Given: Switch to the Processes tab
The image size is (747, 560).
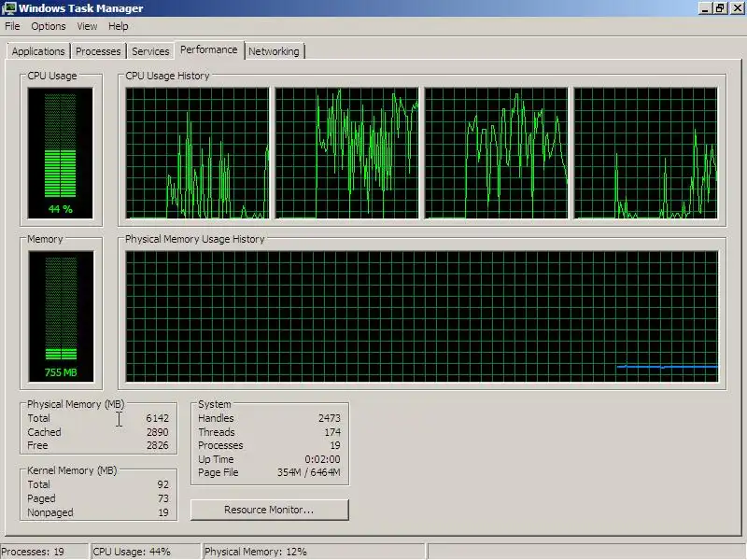Looking at the screenshot, I should 98,51.
